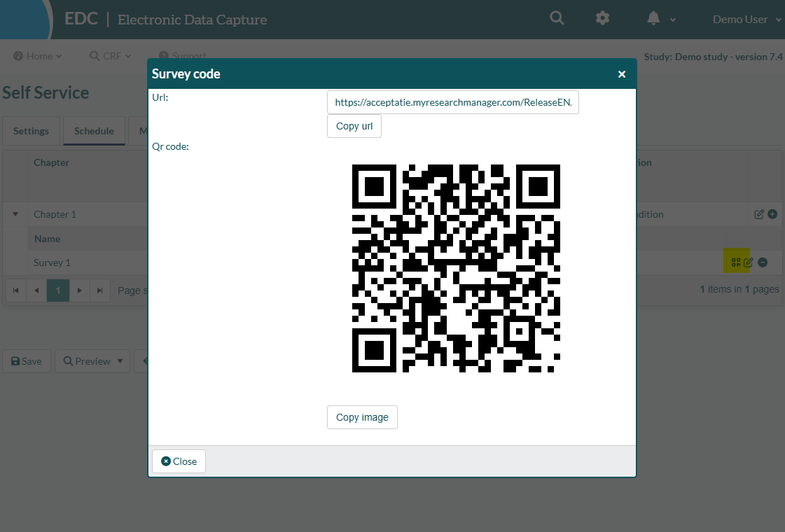This screenshot has width=785, height=532.
Task: Expand the Preview dropdown arrow
Action: [120, 361]
